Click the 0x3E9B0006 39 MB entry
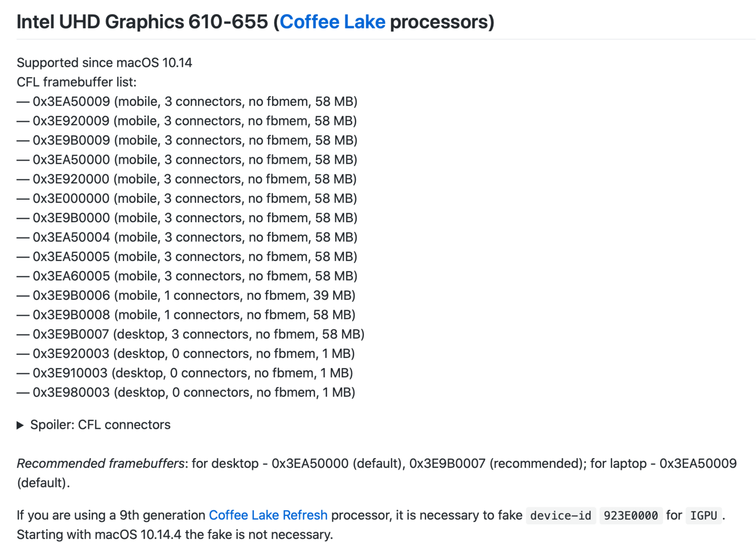This screenshot has height=543, width=756. (x=186, y=296)
